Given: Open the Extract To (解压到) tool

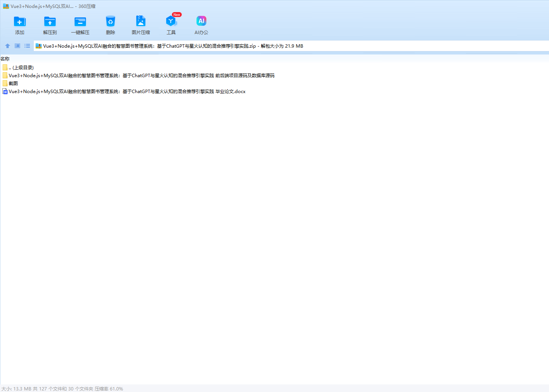Looking at the screenshot, I should click(50, 22).
